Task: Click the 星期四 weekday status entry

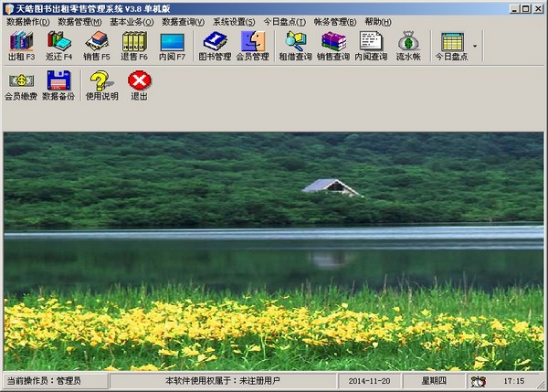Action: tap(434, 381)
